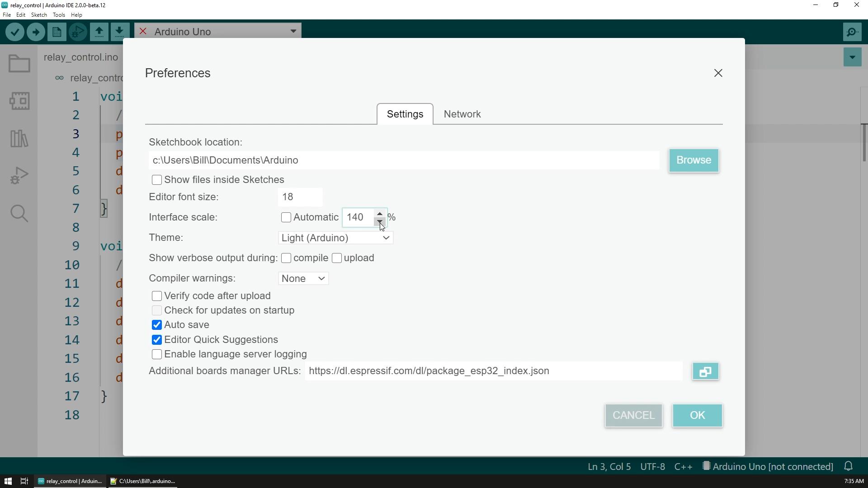This screenshot has width=868, height=488.
Task: Click OK to save preferences
Action: tap(697, 416)
